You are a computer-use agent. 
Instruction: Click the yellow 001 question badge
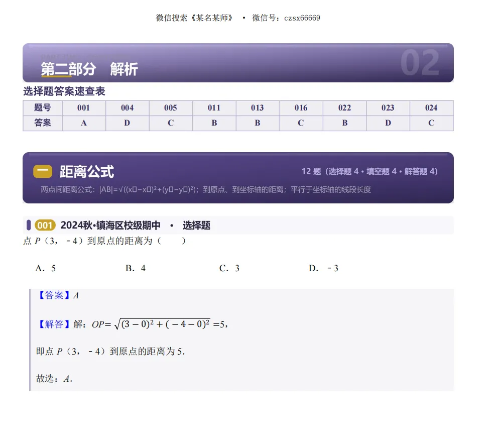(x=45, y=226)
